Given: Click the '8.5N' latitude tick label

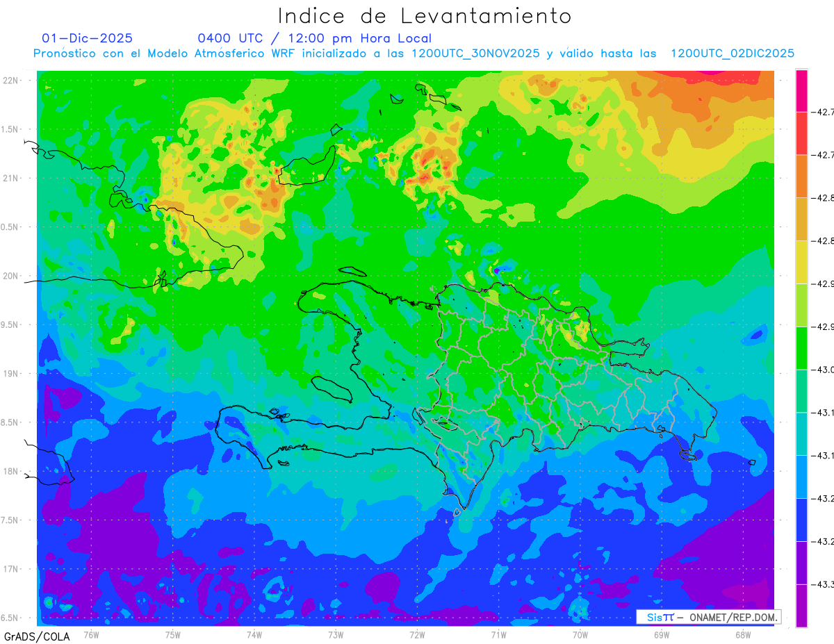Looking at the screenshot, I should pyautogui.click(x=10, y=422).
